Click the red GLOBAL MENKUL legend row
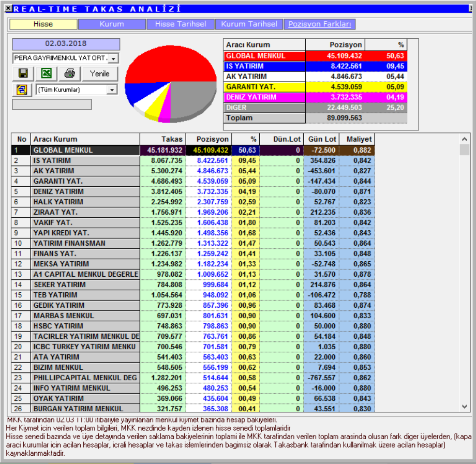Viewport: 476px width, 464px height. [x=316, y=56]
